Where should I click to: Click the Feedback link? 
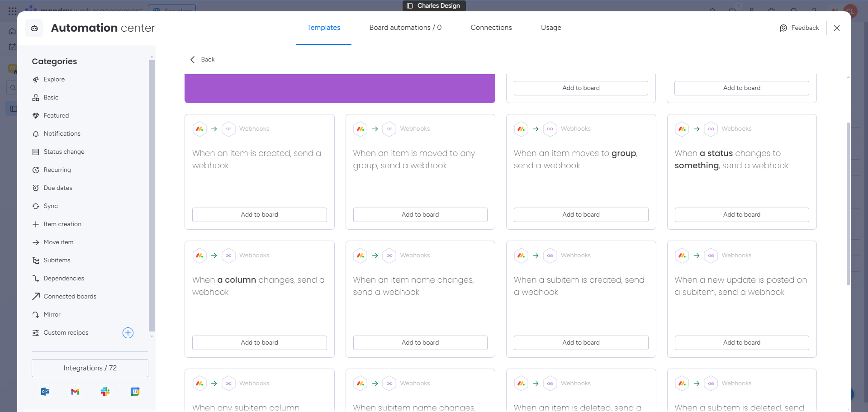click(x=805, y=28)
